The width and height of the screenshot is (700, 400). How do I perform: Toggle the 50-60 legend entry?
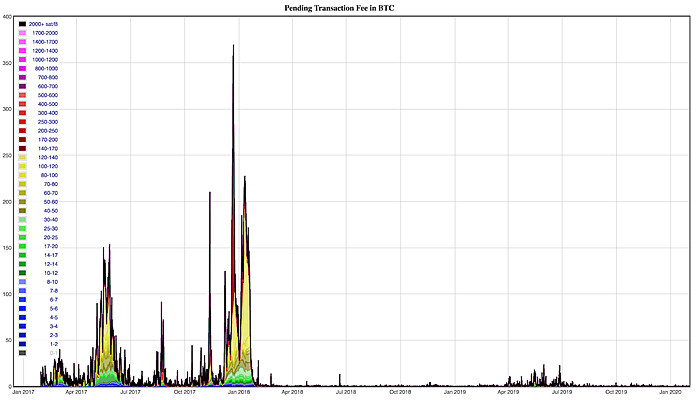(x=38, y=202)
